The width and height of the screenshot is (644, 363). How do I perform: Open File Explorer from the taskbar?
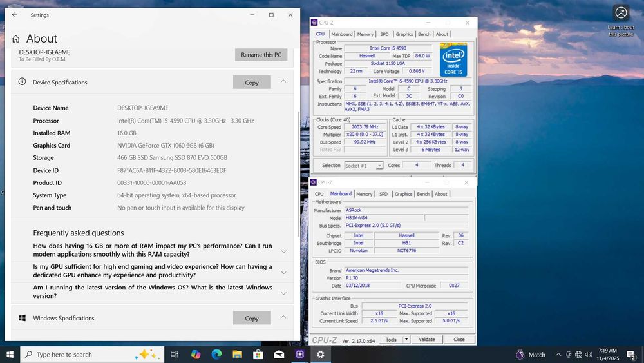tap(237, 355)
